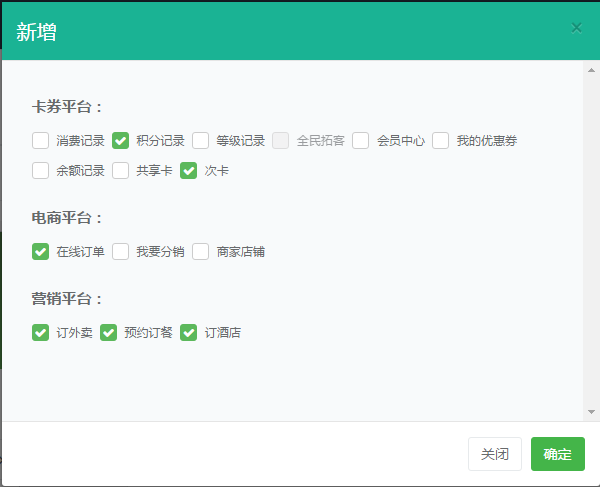Uncheck the 订外卖 checkbox
Image resolution: width=600 pixels, height=487 pixels.
pyautogui.click(x=41, y=333)
